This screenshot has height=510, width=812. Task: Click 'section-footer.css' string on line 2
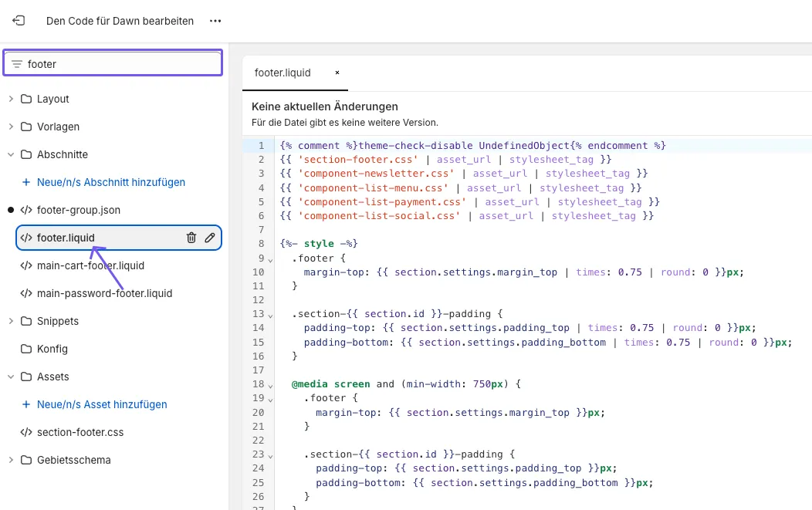(358, 160)
